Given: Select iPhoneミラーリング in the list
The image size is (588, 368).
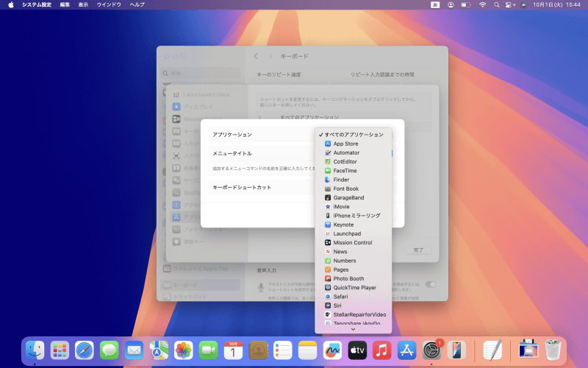Looking at the screenshot, I should 354,216.
